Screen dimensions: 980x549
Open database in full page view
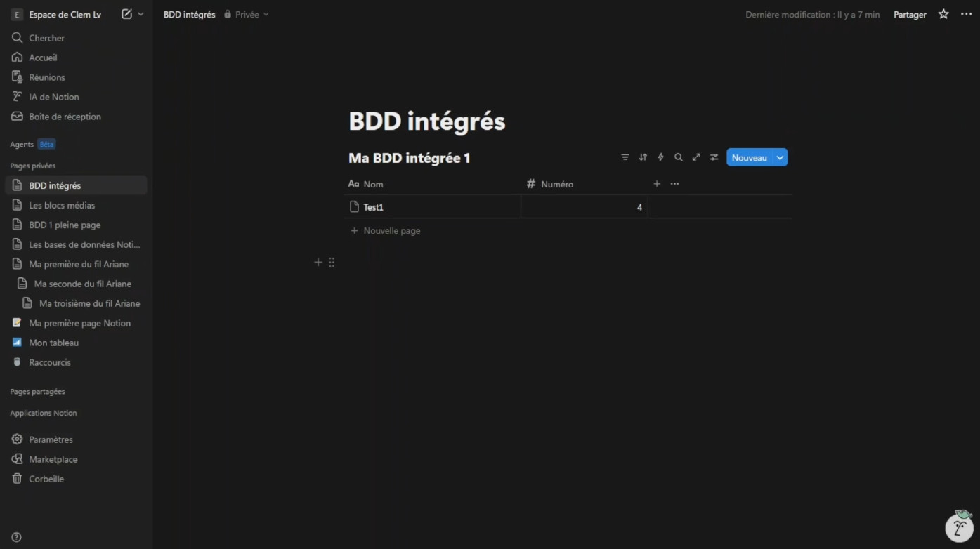696,157
